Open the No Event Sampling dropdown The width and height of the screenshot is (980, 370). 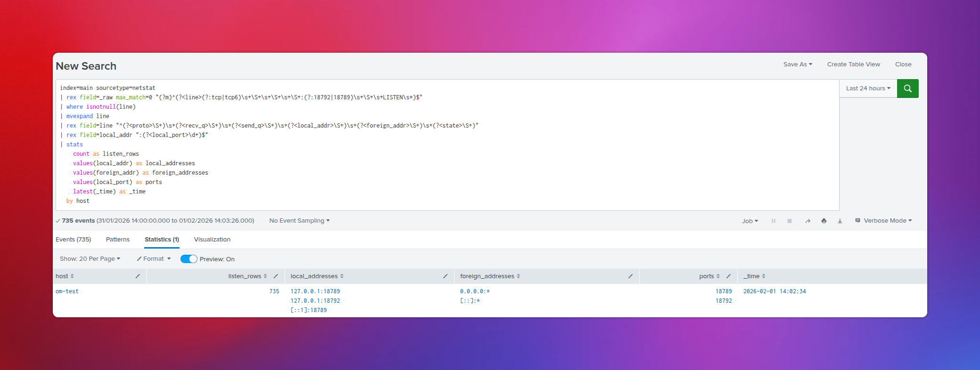[x=299, y=221]
